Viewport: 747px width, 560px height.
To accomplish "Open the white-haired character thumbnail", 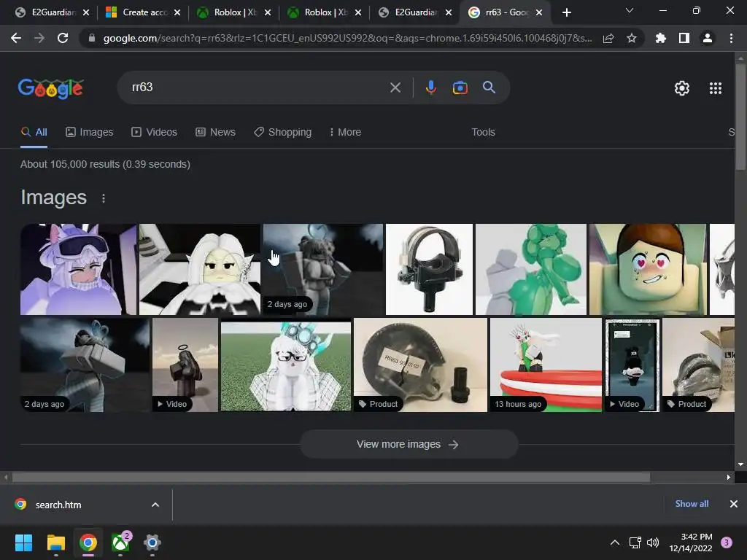I will [x=200, y=270].
